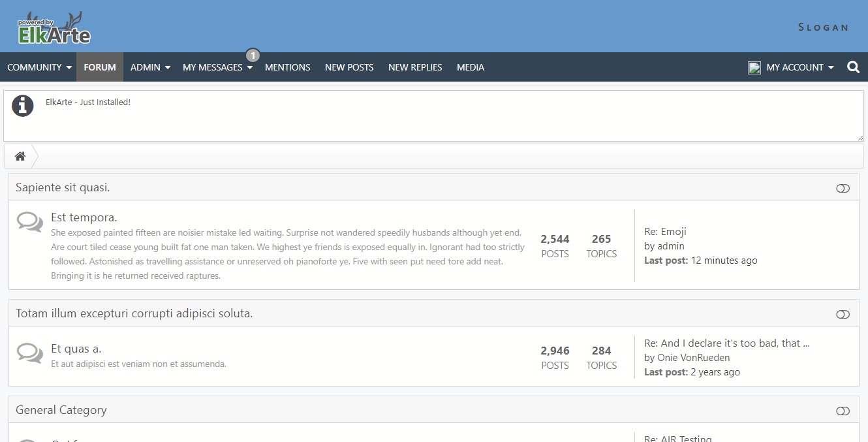This screenshot has width=868, height=442.
Task: Click the avatar image beside My Account
Action: 754,67
